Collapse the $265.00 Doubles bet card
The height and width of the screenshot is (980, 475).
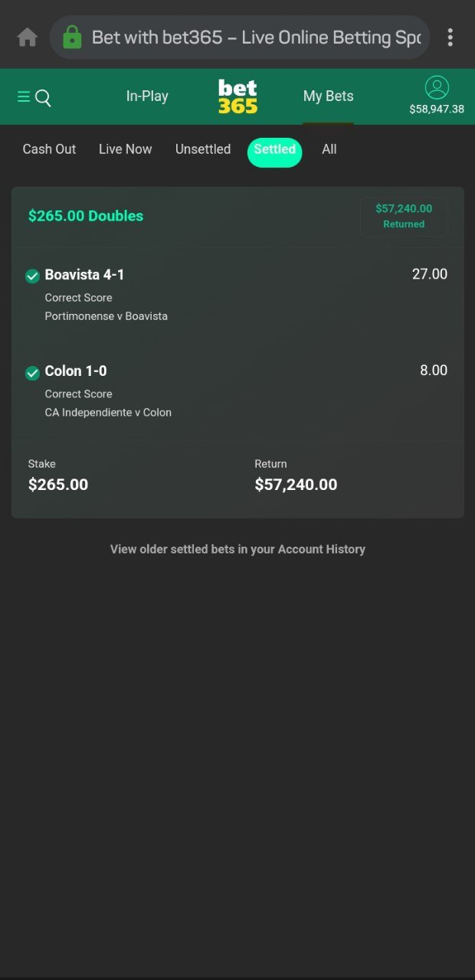point(85,216)
